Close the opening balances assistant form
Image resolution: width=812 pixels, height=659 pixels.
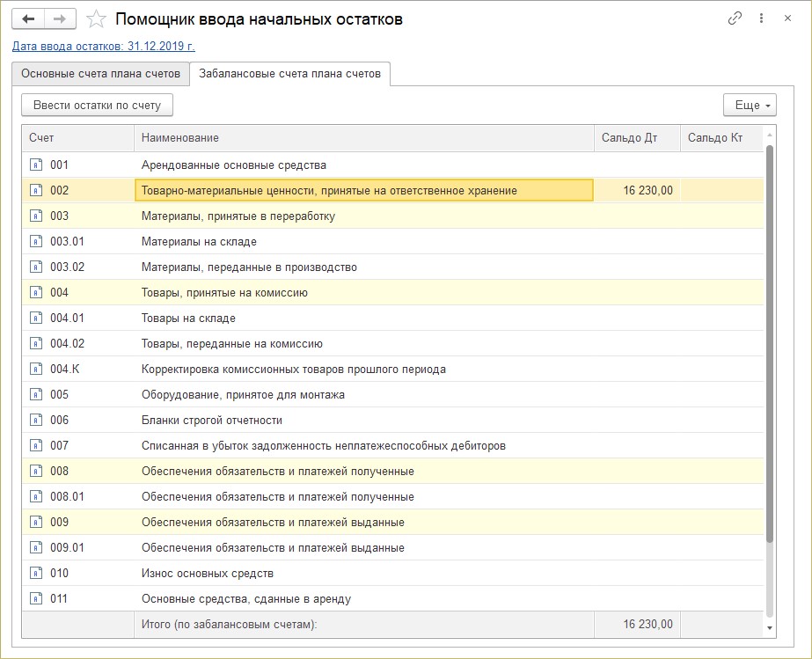tap(787, 18)
